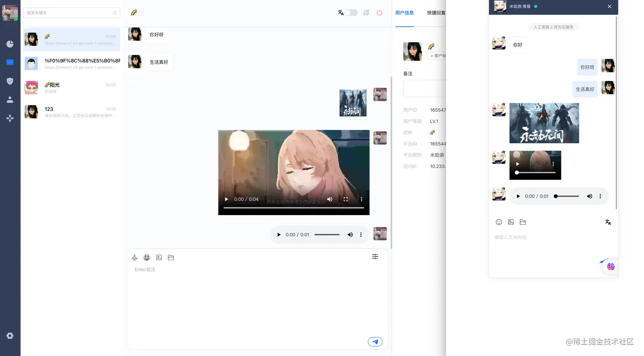The height and width of the screenshot is (356, 644).
Task: Click the agent message input field
Action: tap(257, 300)
